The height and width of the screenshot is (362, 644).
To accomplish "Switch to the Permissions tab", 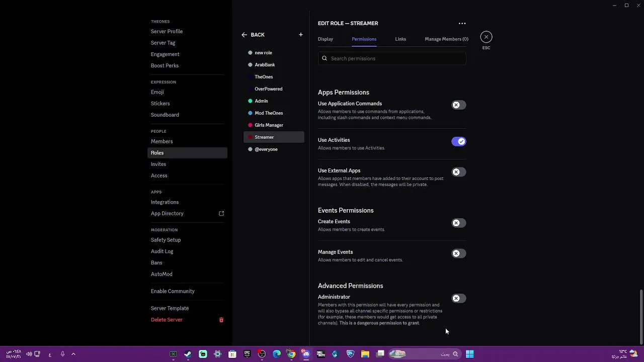I will [x=364, y=39].
